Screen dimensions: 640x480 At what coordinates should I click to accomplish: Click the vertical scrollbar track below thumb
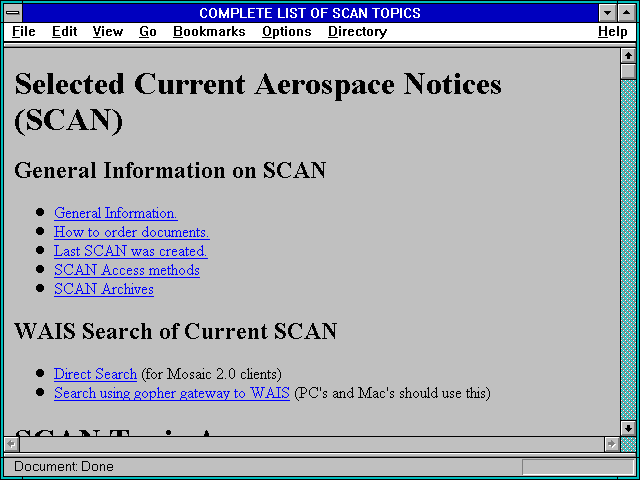(x=628, y=249)
